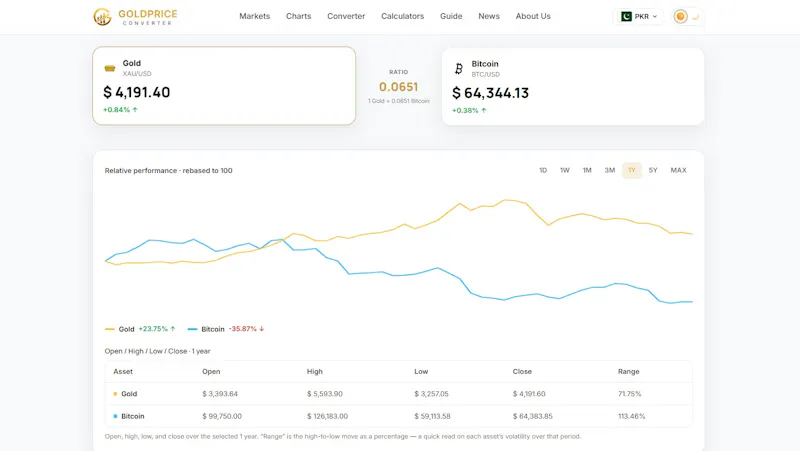Click Bitcoin high value $ 126,183.00
Viewport: 800px width, 451px height.
tap(328, 416)
